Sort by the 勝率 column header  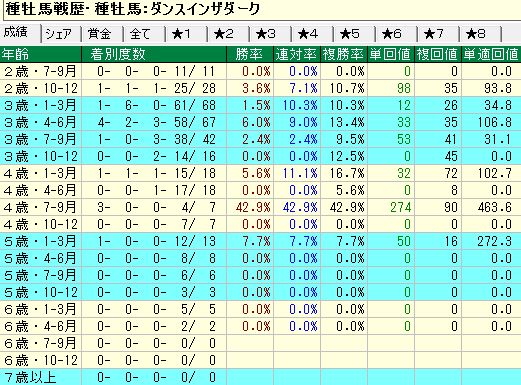[x=250, y=54]
